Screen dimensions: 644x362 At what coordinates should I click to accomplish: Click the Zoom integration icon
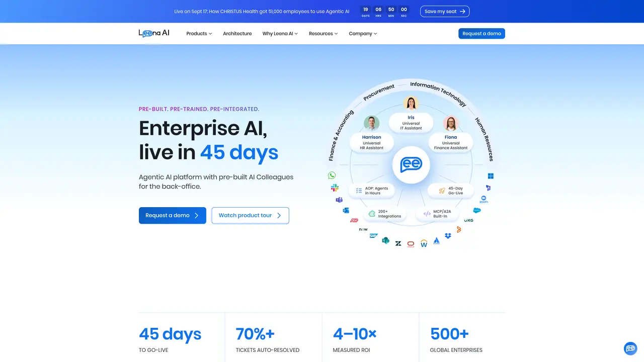(484, 200)
